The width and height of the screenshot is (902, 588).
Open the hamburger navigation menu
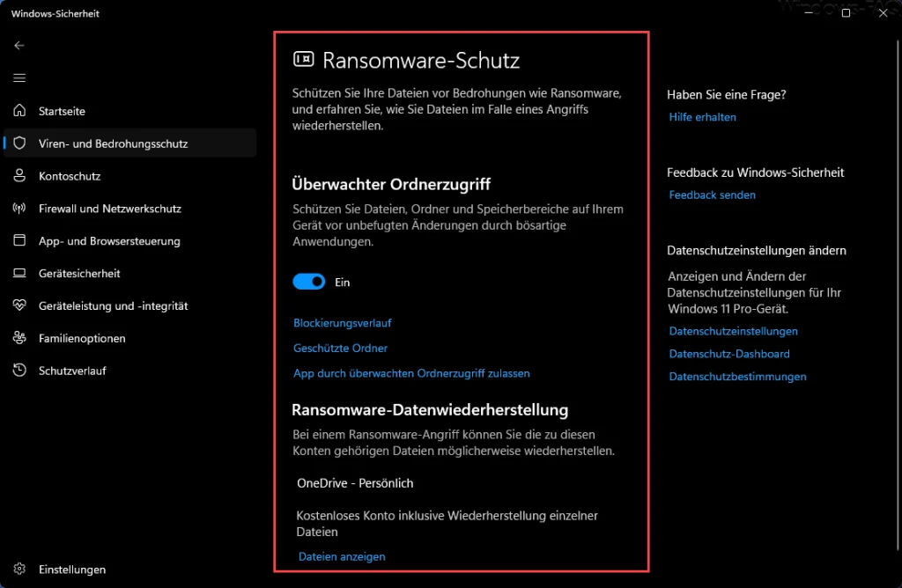click(x=19, y=77)
